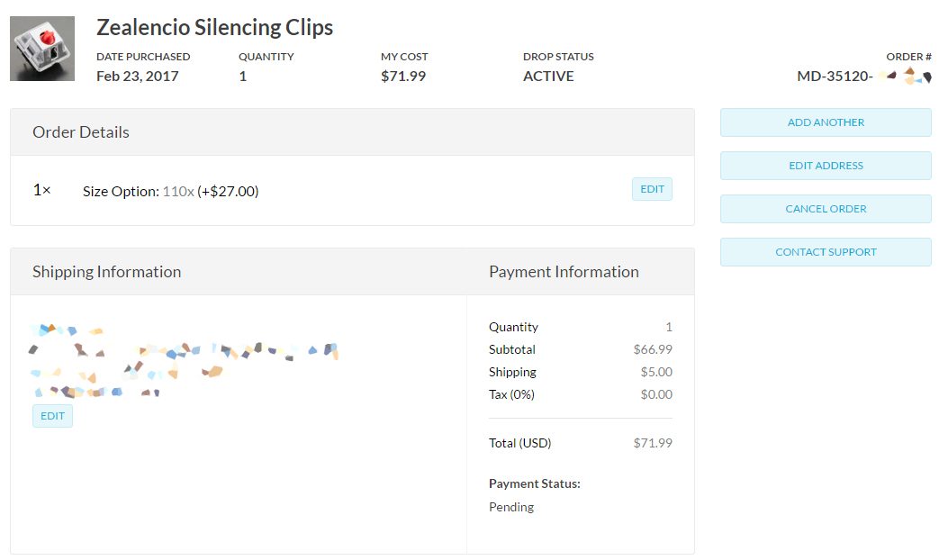The image size is (948, 560).
Task: Click the Zealencio Silencing Clips title
Action: point(214,28)
